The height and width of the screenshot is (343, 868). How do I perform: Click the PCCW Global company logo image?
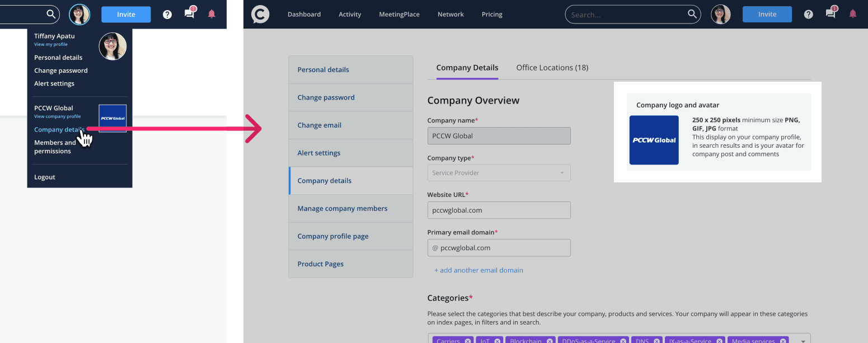coord(654,140)
